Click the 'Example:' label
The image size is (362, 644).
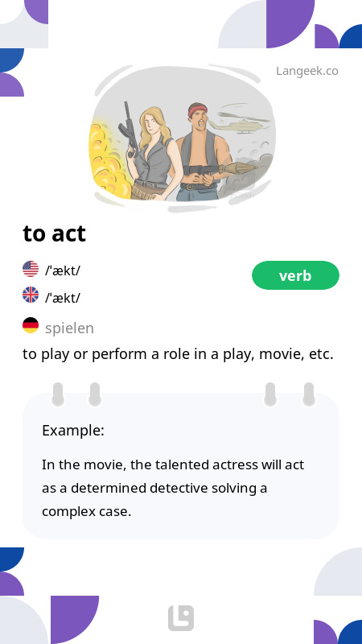pos(73,431)
